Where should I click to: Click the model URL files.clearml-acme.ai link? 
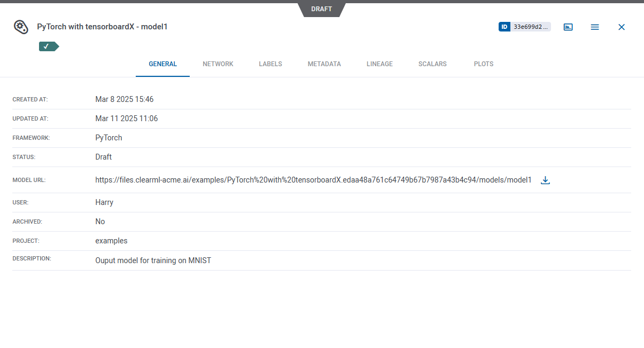click(x=313, y=180)
